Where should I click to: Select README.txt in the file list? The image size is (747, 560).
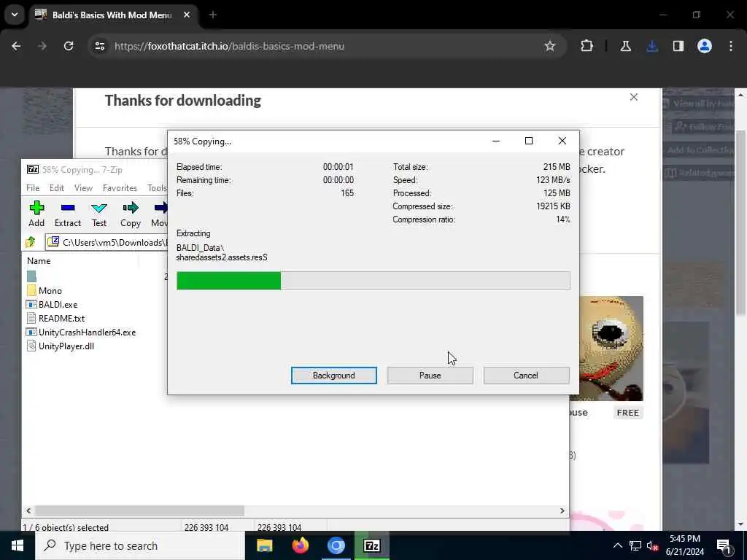pyautogui.click(x=55, y=319)
